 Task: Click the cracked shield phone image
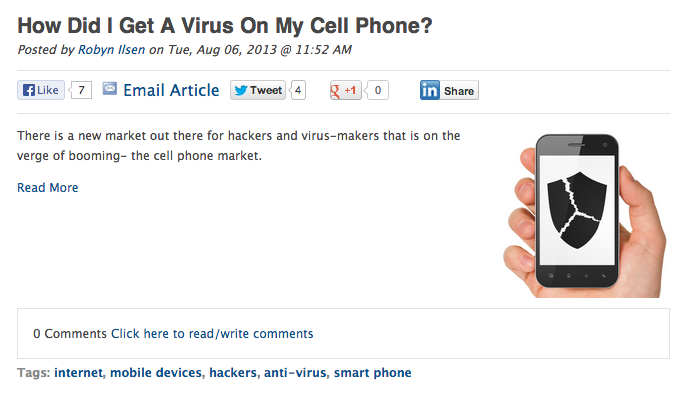584,215
